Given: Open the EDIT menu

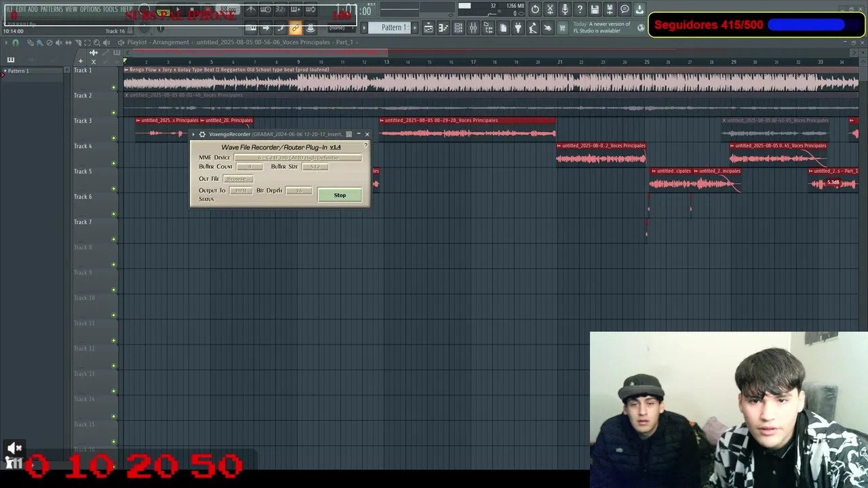Looking at the screenshot, I should pos(21,9).
